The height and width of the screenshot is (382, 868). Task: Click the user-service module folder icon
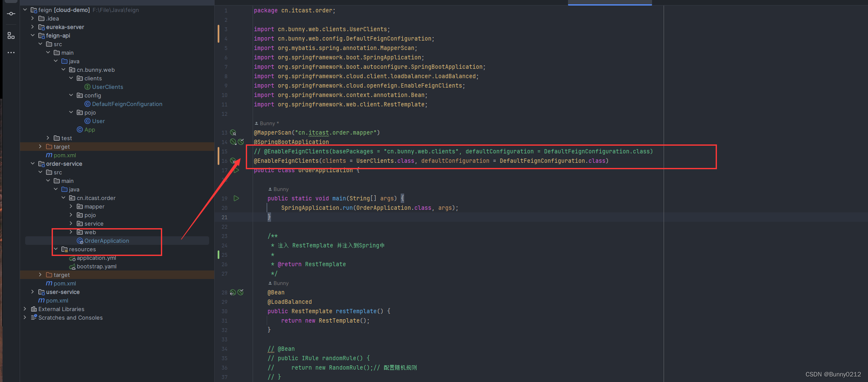(41, 292)
